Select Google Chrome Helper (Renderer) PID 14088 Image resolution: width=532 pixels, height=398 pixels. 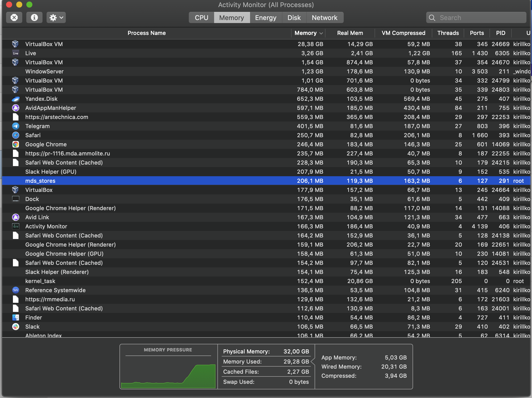[x=266, y=208]
